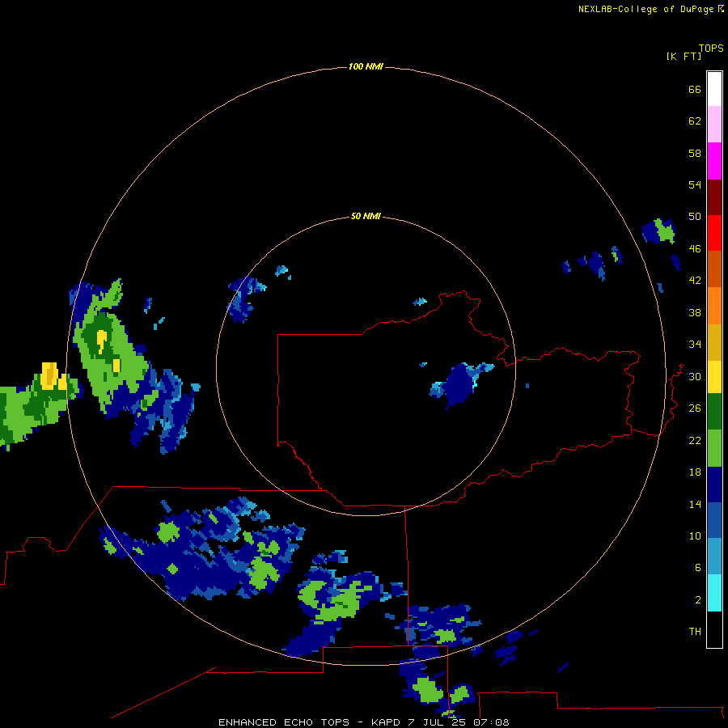728x728 pixels.
Task: Select the 6 legend value
Action: point(698,568)
